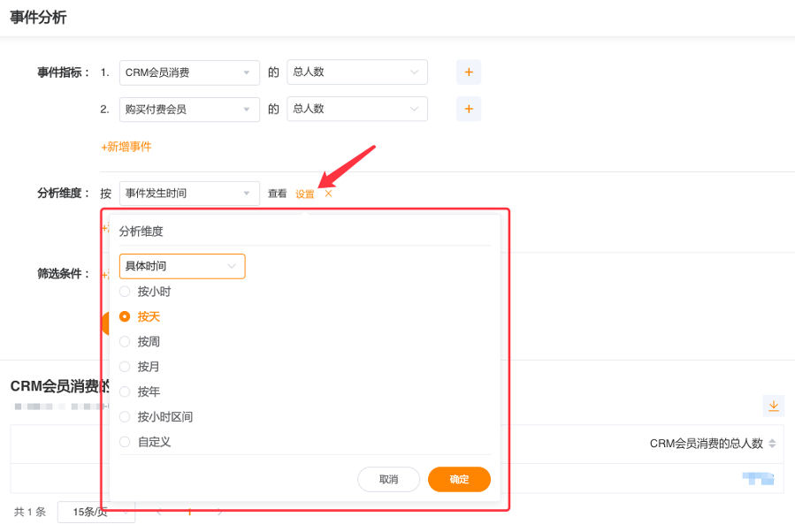Click the 确定 button to confirm
The image size is (795, 532).
459,479
